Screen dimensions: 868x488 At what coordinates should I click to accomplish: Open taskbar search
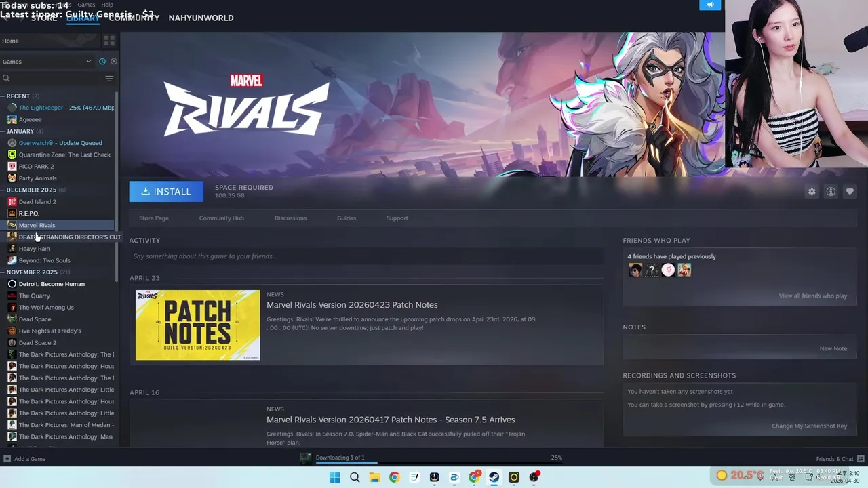pos(355,477)
